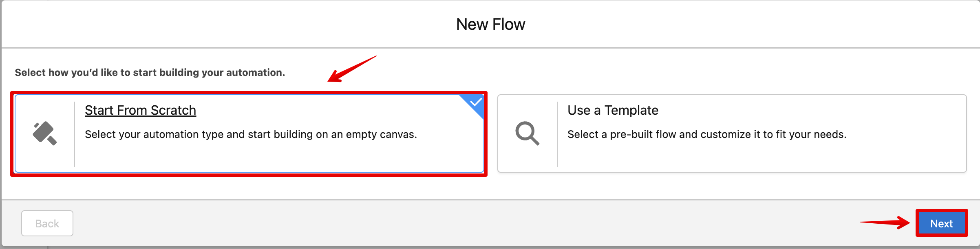Screen dimensions: 980x249
Task: Select the Start From Scratch option card
Action: 249,133
